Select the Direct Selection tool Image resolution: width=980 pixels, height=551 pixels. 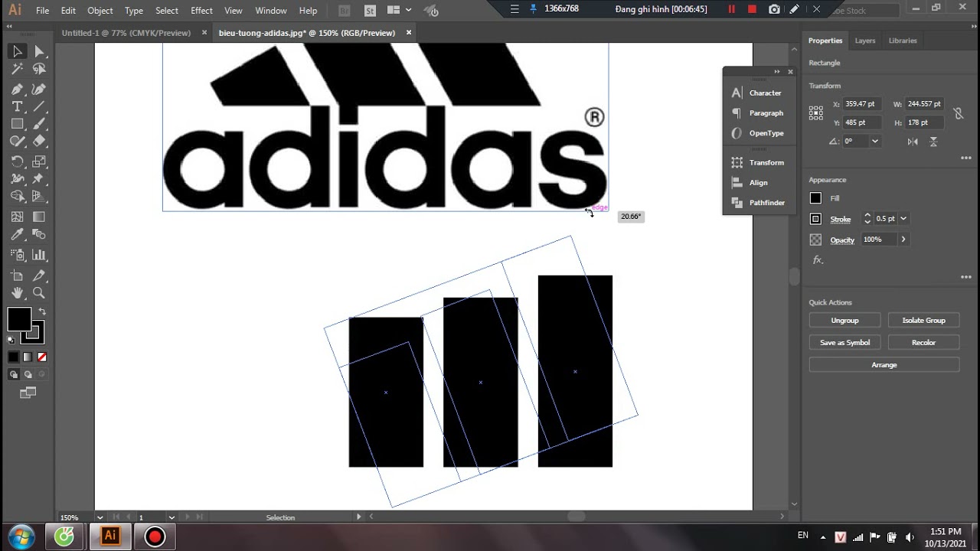[x=39, y=51]
